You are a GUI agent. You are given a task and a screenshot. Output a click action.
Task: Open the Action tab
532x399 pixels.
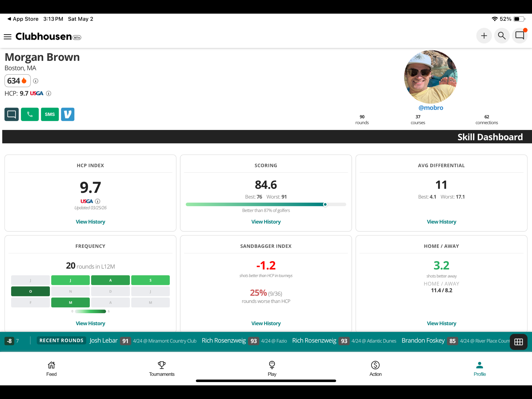pyautogui.click(x=375, y=369)
